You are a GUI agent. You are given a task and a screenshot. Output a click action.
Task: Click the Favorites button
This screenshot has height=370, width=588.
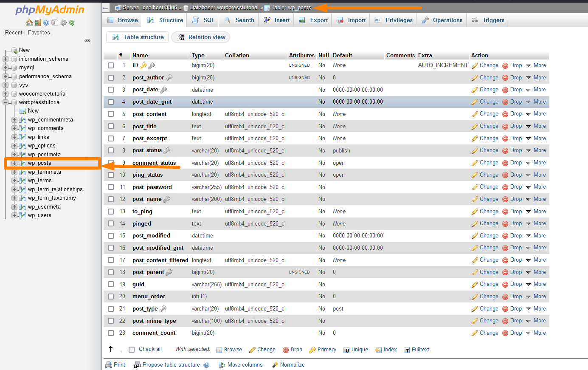point(39,33)
